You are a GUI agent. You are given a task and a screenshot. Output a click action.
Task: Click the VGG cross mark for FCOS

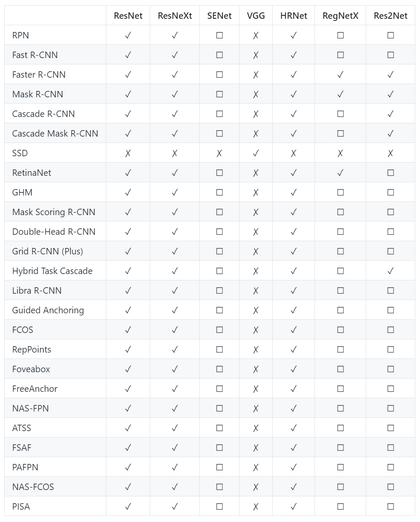(x=256, y=330)
